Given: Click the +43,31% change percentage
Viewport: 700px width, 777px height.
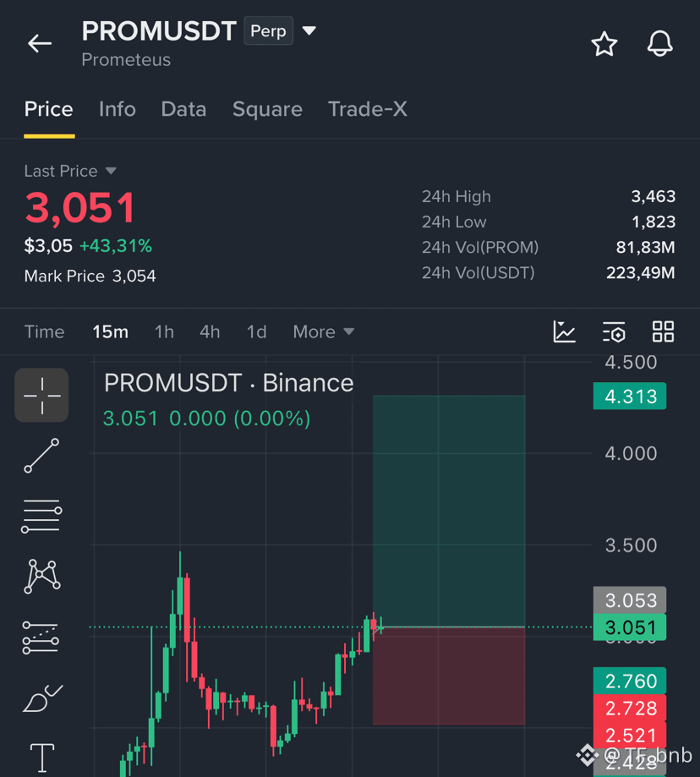Looking at the screenshot, I should [116, 245].
